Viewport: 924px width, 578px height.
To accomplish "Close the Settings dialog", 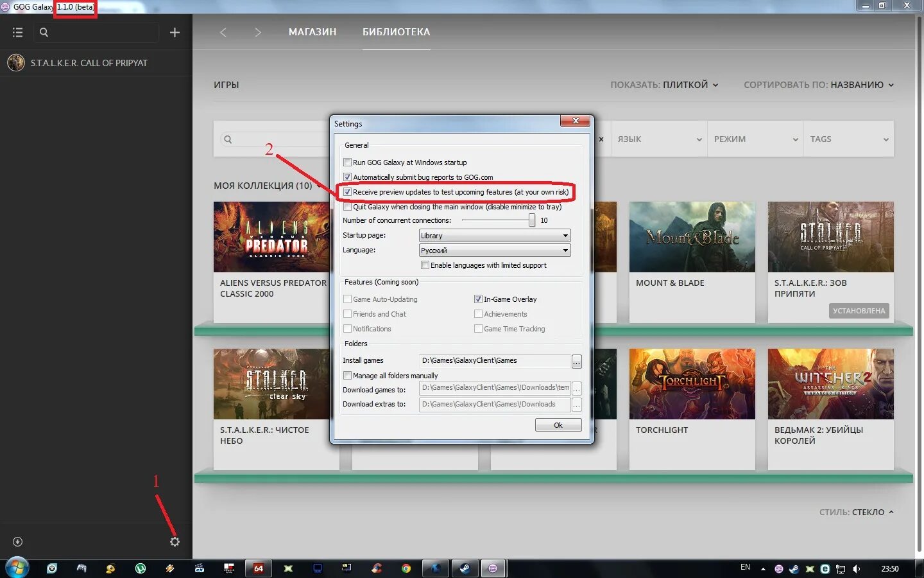I will 576,121.
